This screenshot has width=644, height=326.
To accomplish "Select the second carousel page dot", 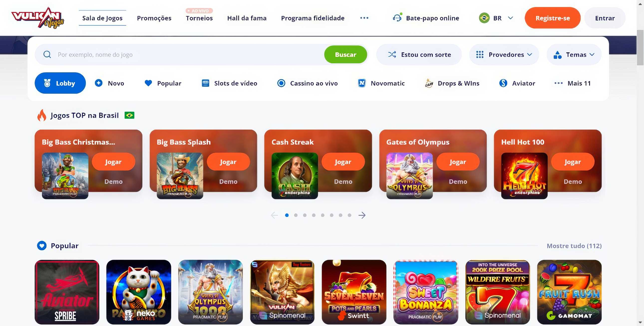I will (296, 215).
